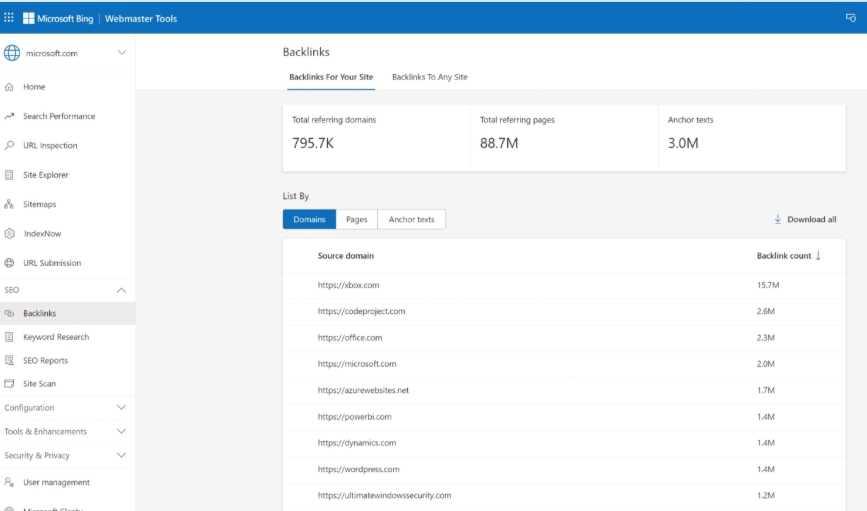
Task: Click the https://azurewebsites.net row
Action: (x=564, y=390)
